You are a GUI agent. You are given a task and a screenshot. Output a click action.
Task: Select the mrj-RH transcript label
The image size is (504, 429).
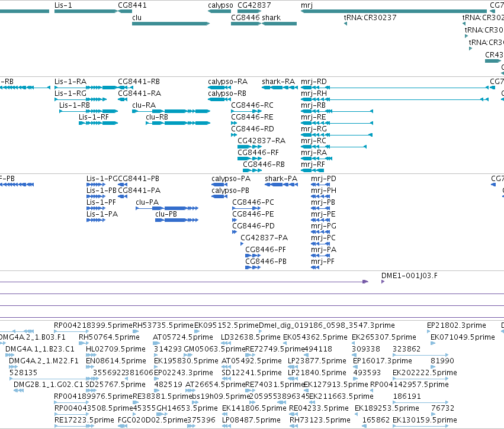point(314,93)
